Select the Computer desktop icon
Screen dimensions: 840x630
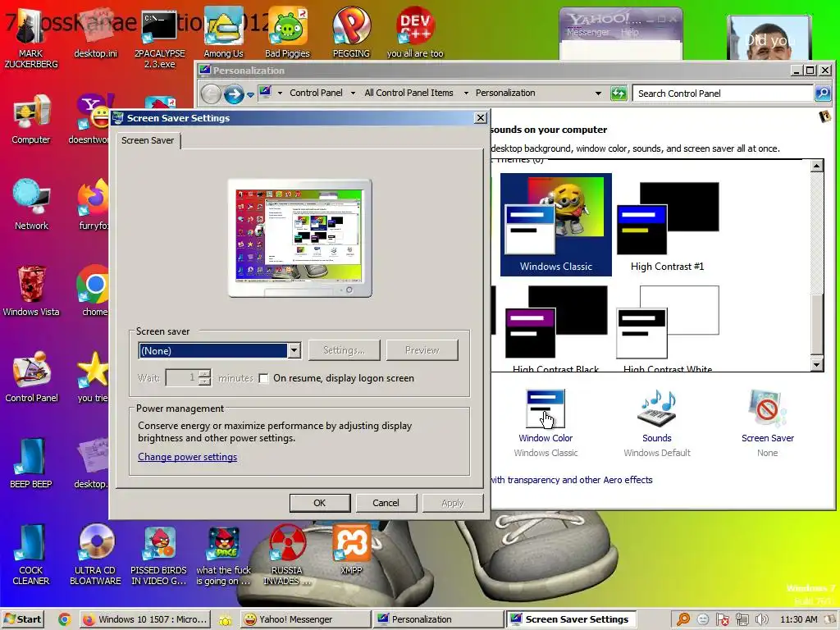[x=31, y=119]
